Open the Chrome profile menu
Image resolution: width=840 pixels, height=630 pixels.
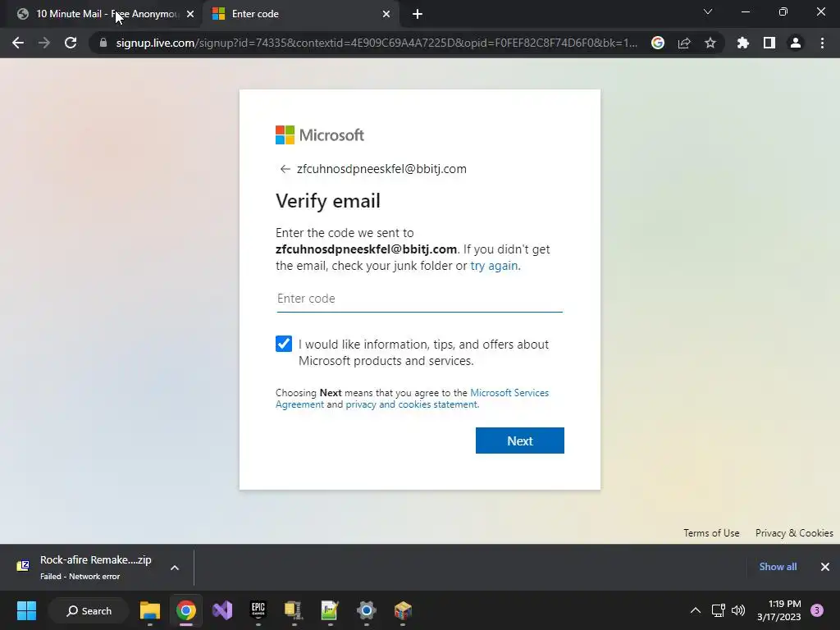(796, 43)
